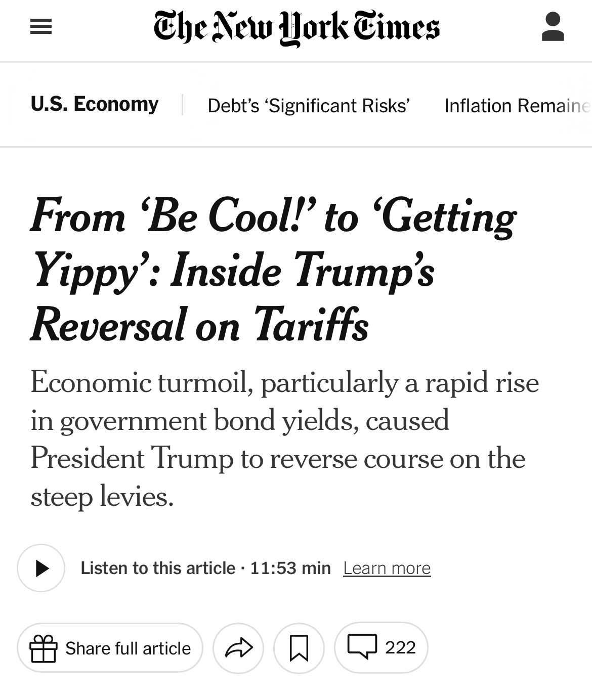Click the 'Listen to this article' label
The width and height of the screenshot is (592, 700).
point(158,568)
